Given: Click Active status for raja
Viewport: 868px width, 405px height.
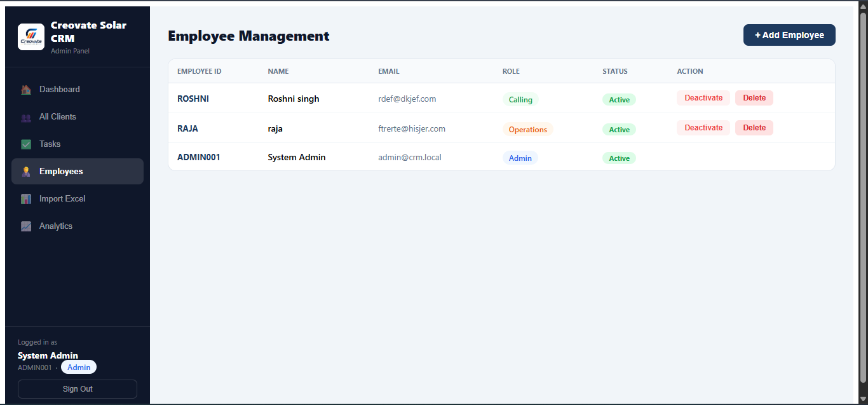Looking at the screenshot, I should tap(620, 130).
